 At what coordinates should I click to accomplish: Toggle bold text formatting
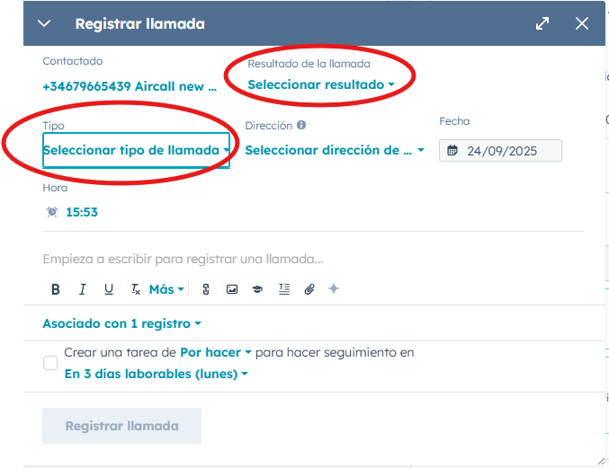(x=56, y=289)
